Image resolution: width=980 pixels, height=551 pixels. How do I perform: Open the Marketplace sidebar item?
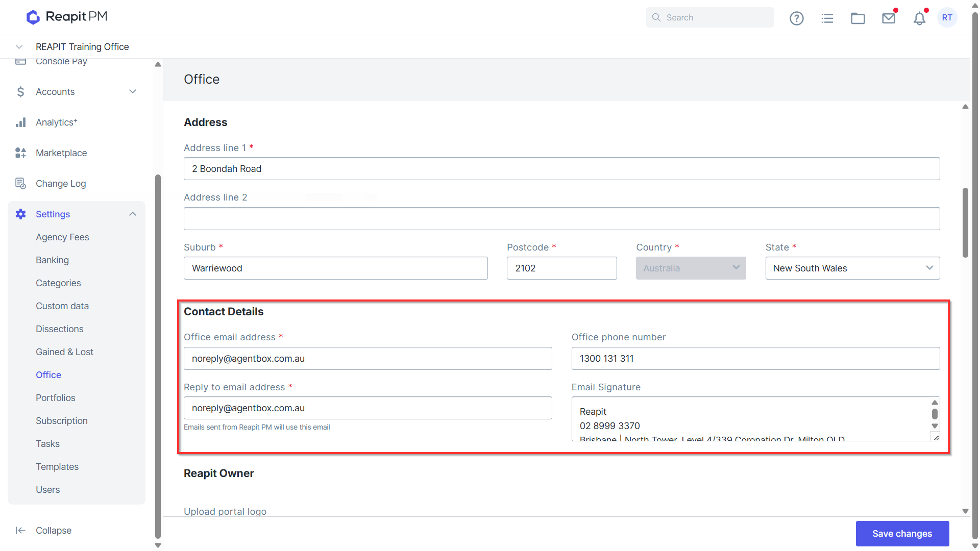tap(61, 153)
